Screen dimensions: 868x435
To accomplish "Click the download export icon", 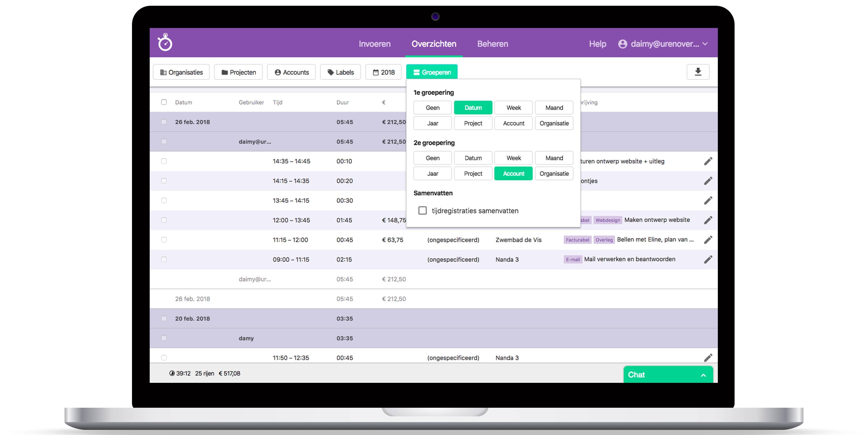I will coord(698,72).
